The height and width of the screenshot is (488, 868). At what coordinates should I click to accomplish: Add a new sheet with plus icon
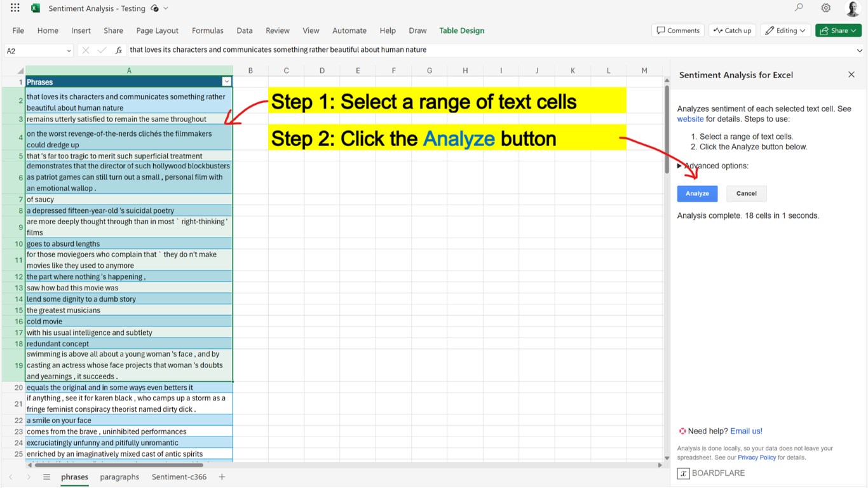[222, 477]
